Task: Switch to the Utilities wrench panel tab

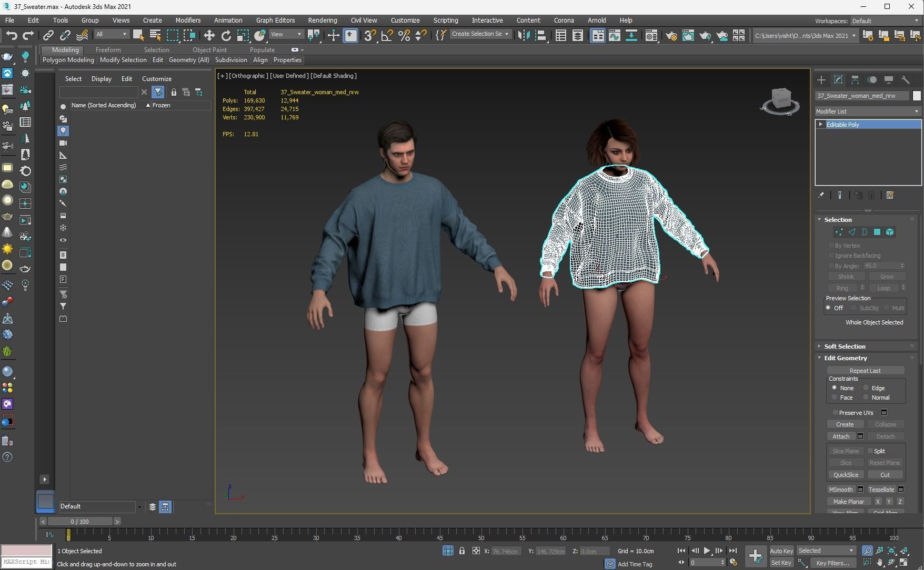Action: pyautogui.click(x=906, y=80)
